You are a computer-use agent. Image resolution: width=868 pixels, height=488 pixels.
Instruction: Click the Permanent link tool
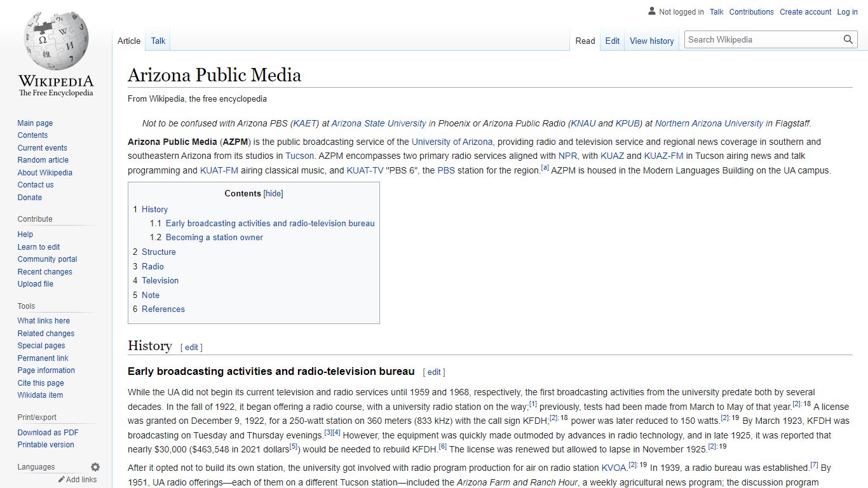(x=43, y=358)
